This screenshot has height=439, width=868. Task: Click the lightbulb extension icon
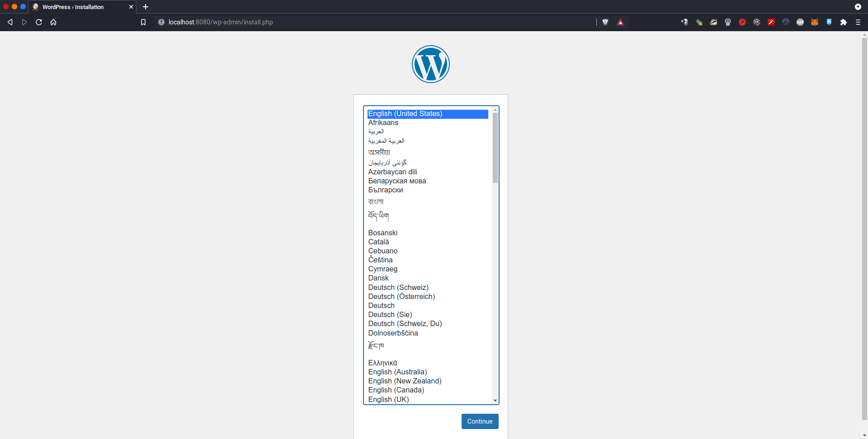coord(728,22)
